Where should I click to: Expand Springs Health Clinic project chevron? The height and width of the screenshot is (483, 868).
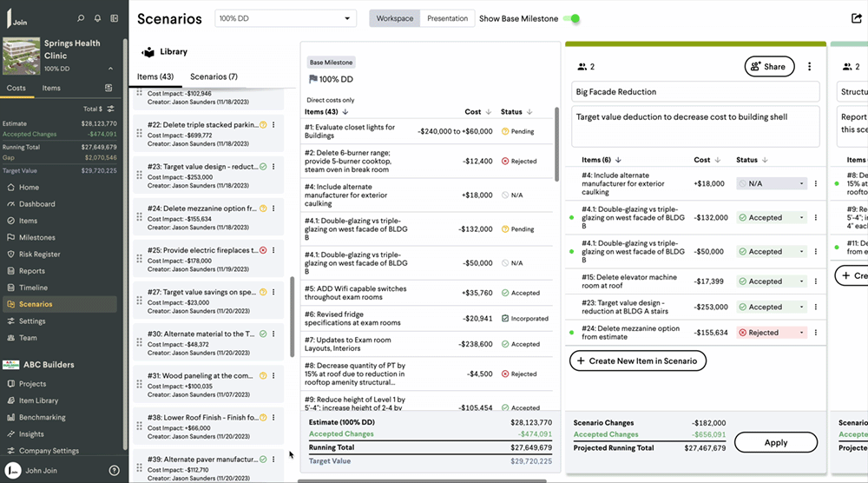[110, 69]
